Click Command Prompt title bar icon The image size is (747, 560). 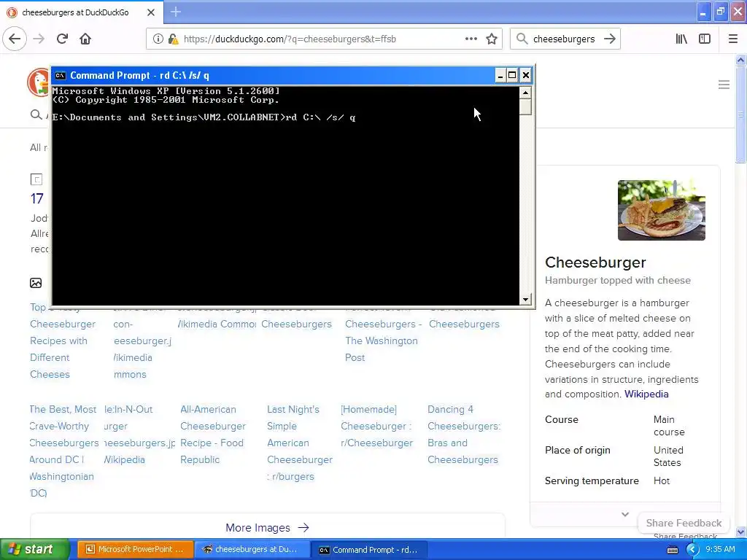click(x=60, y=75)
